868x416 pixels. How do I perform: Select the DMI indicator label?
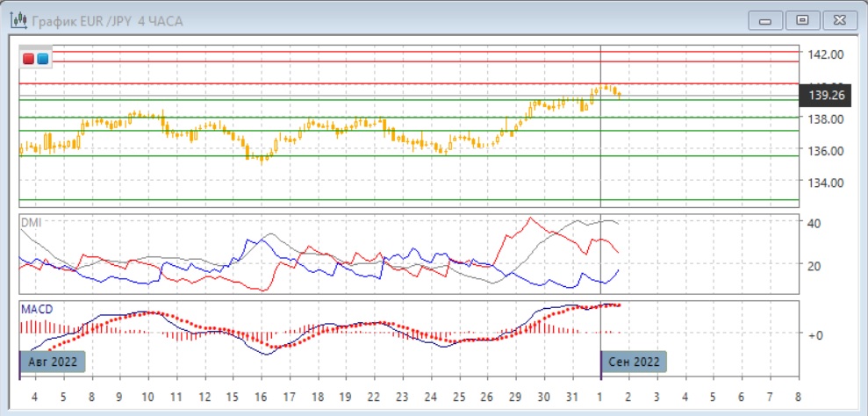coord(31,222)
